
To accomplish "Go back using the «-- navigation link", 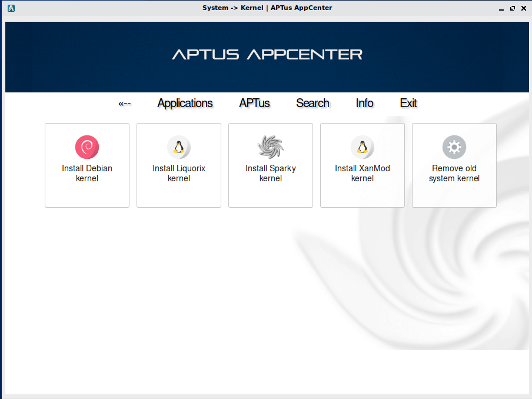I will click(x=124, y=104).
